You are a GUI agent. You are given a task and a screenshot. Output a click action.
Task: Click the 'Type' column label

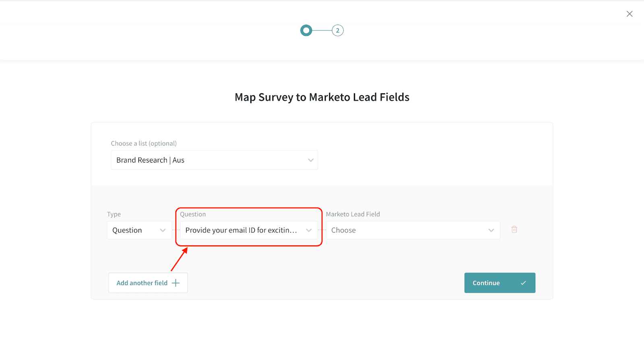(x=114, y=214)
